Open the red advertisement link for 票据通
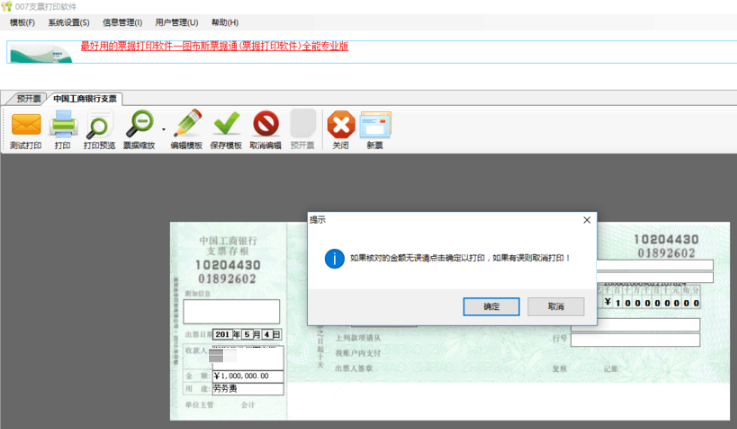737x429 pixels. (x=214, y=46)
